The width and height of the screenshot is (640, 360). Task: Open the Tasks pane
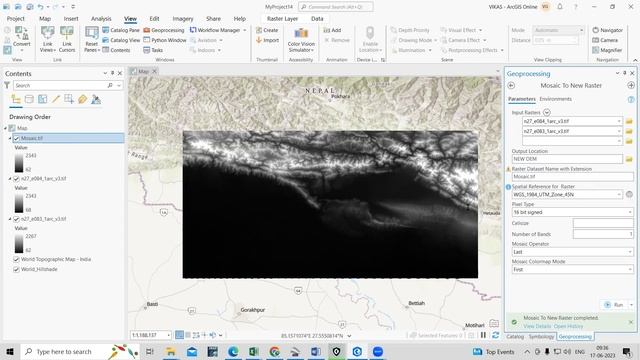click(153, 50)
